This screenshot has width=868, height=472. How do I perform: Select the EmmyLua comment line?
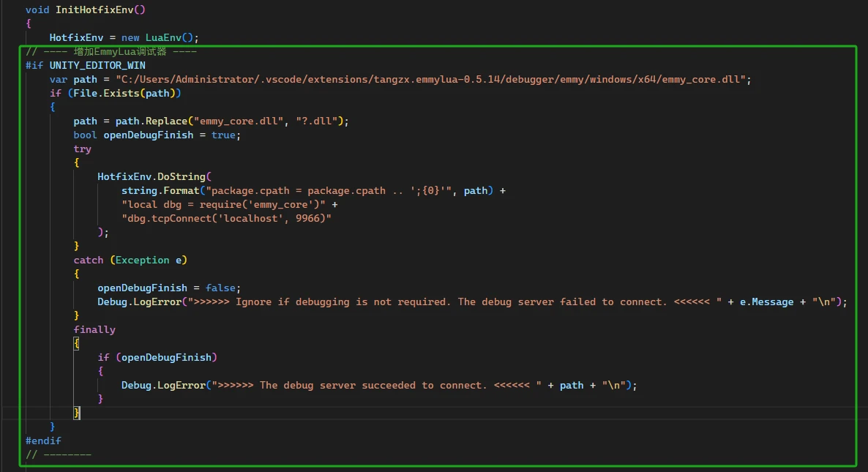[111, 51]
